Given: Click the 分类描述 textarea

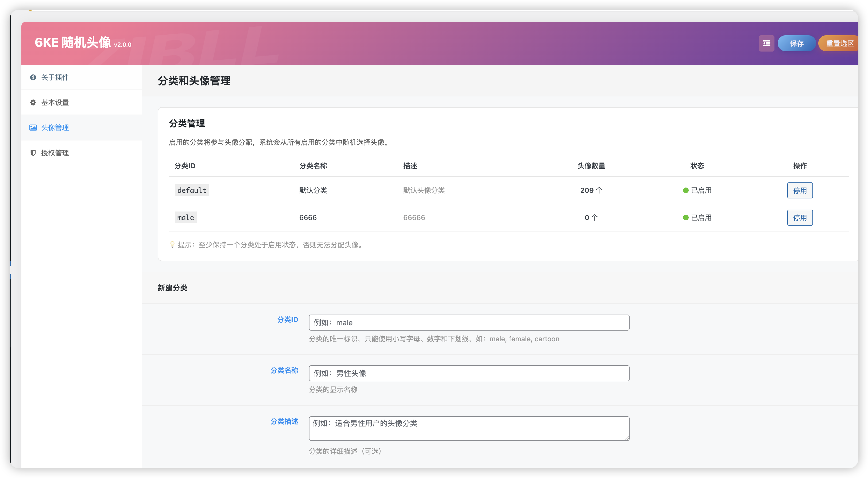Looking at the screenshot, I should [x=468, y=428].
